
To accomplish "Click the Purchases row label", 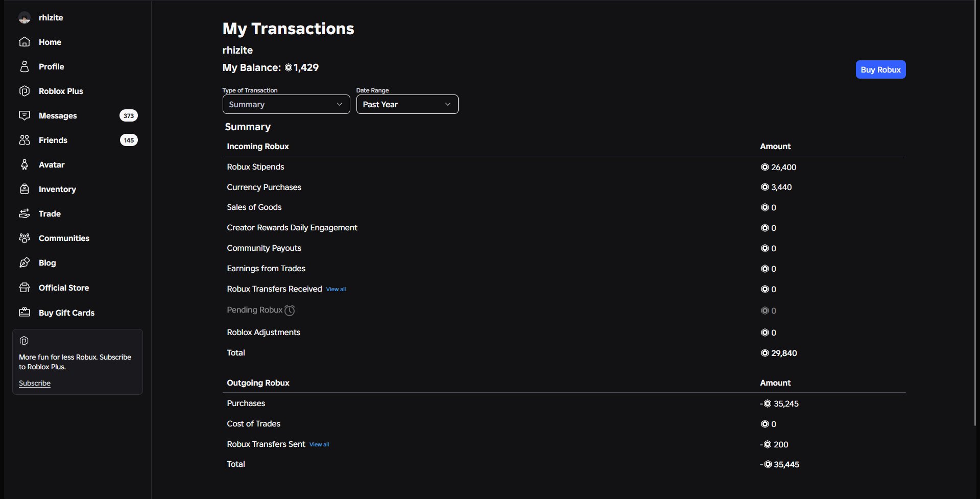I will click(246, 403).
